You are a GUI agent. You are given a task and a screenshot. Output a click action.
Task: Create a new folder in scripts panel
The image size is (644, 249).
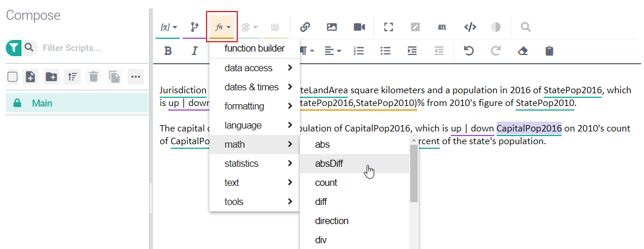click(51, 76)
